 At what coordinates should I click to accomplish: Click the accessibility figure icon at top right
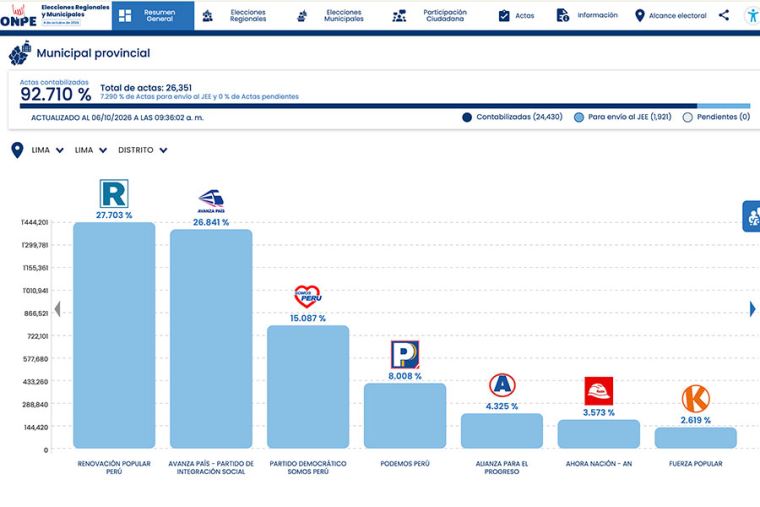(752, 16)
